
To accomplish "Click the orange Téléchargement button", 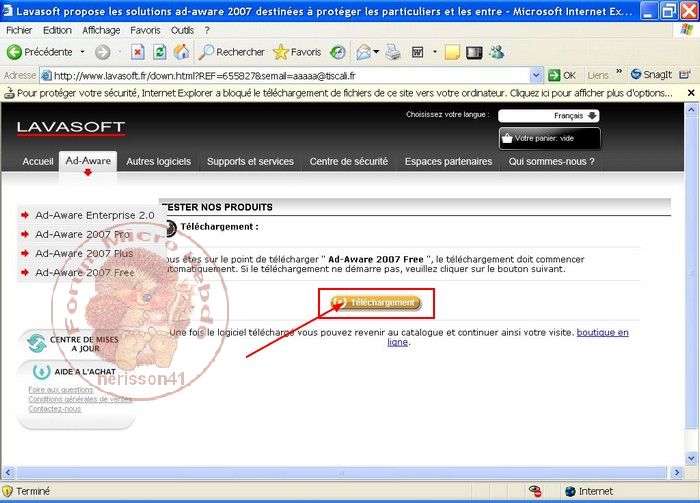I will click(376, 303).
